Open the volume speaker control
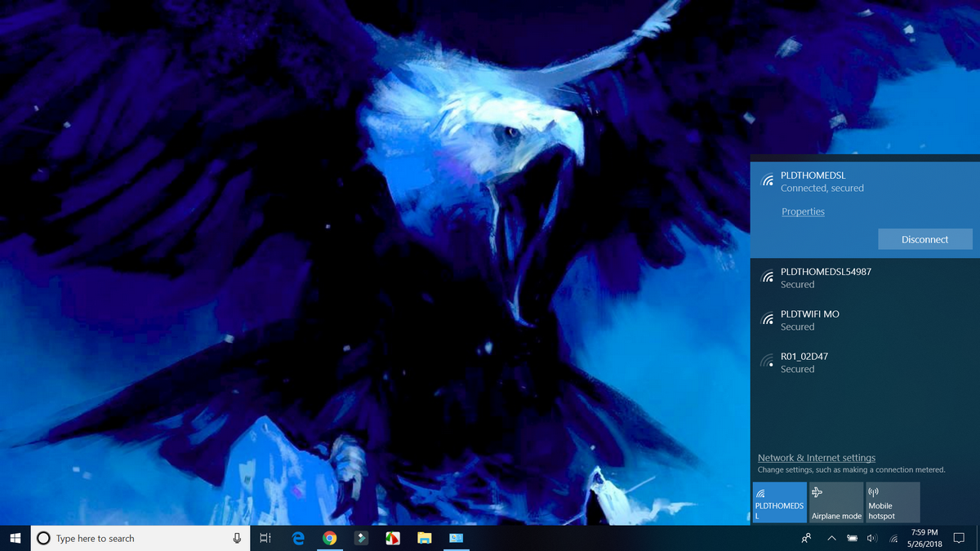This screenshot has width=980, height=551. click(x=872, y=538)
